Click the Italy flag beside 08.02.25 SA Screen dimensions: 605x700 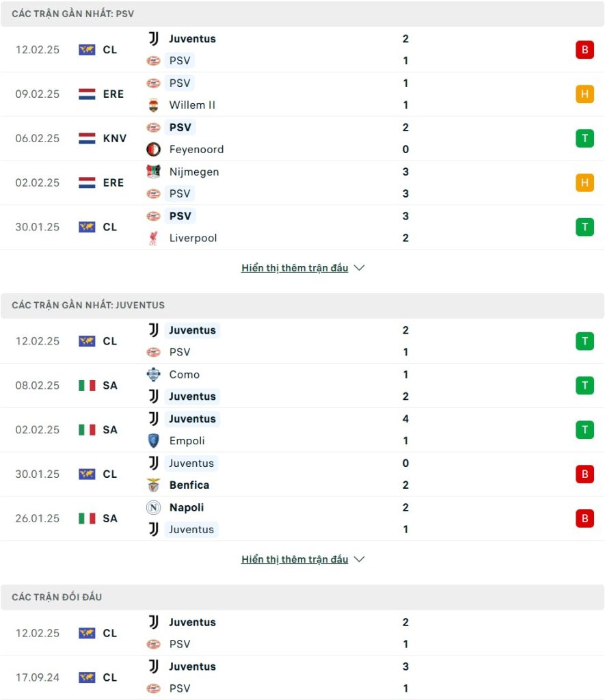(x=87, y=386)
